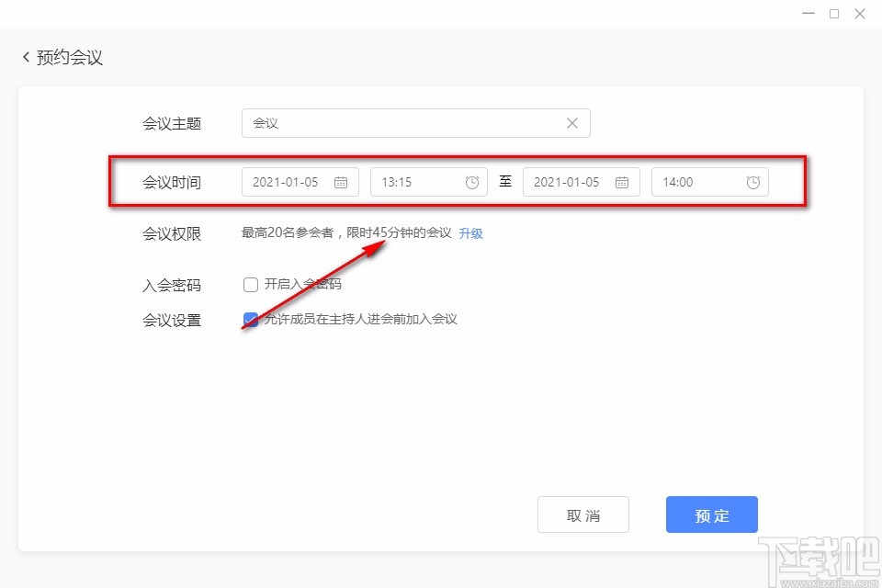Click the minimize icon in the title bar
This screenshot has width=882, height=588.
[808, 14]
